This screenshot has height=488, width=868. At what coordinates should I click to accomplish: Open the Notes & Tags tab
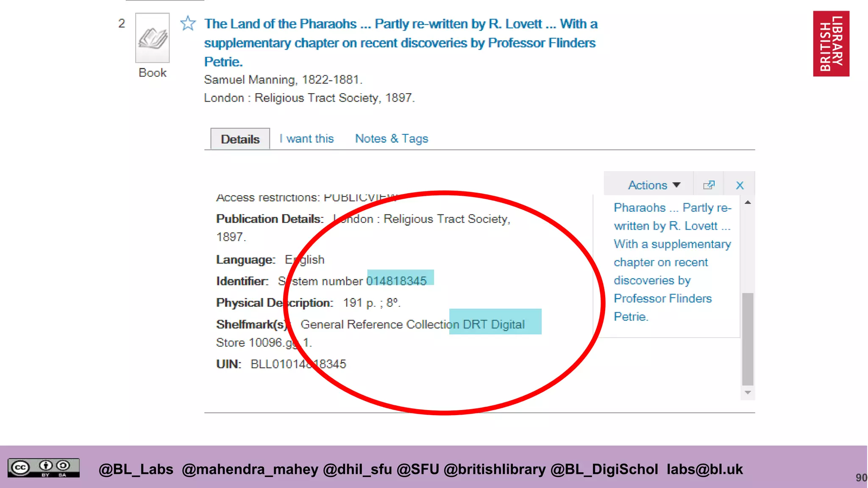click(x=392, y=139)
